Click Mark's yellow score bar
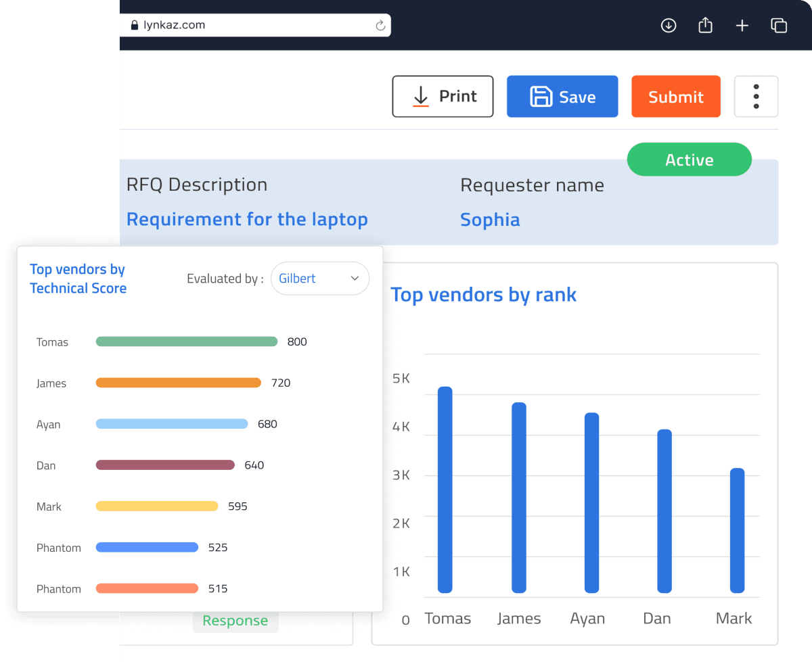The image size is (812, 662). [157, 506]
